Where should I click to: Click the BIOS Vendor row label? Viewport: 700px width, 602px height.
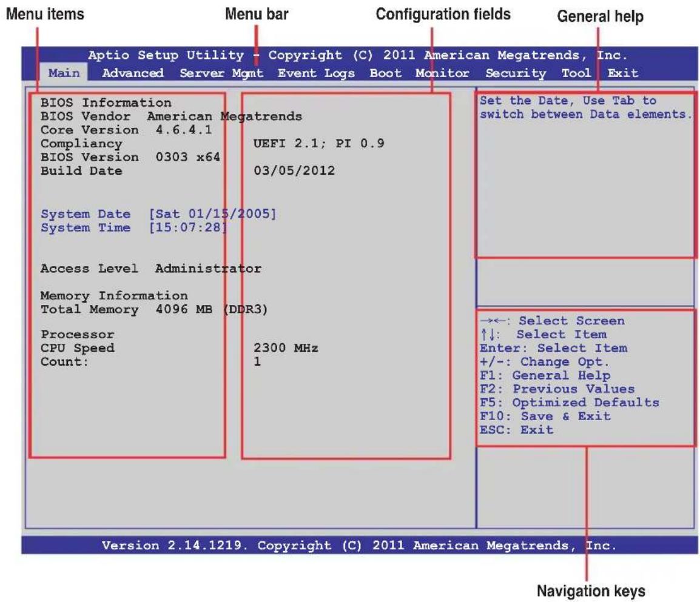point(86,116)
